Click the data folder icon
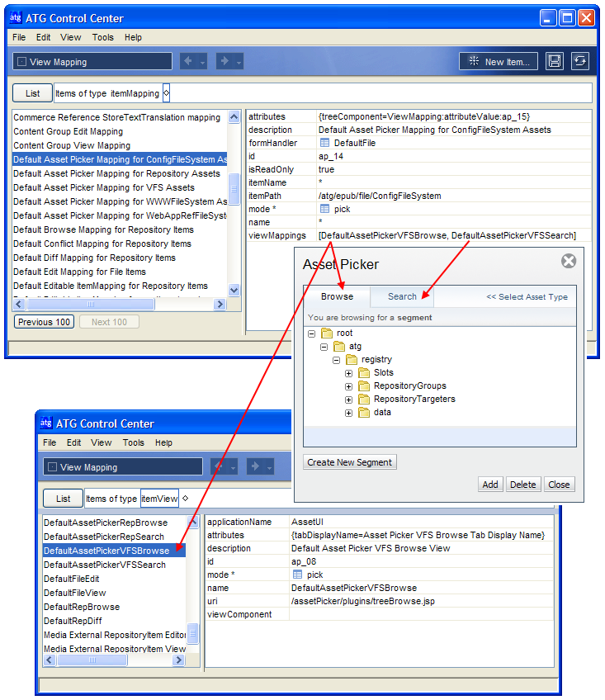Image resolution: width=605 pixels, height=700 pixels. coord(364,412)
